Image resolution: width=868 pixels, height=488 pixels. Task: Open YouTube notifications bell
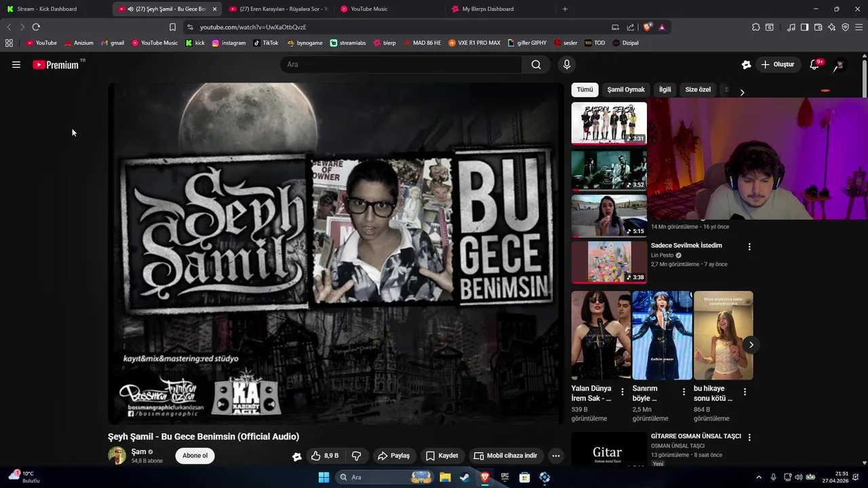814,64
